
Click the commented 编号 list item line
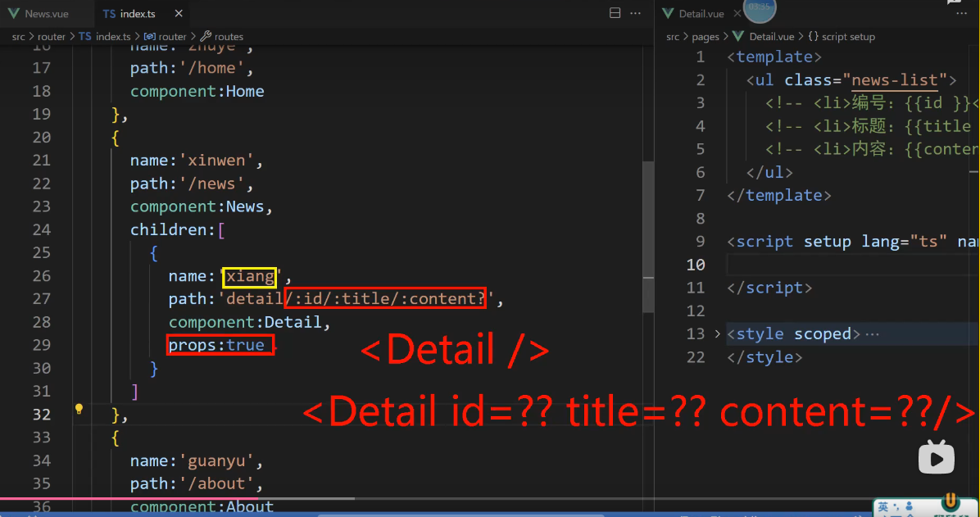[x=873, y=102]
